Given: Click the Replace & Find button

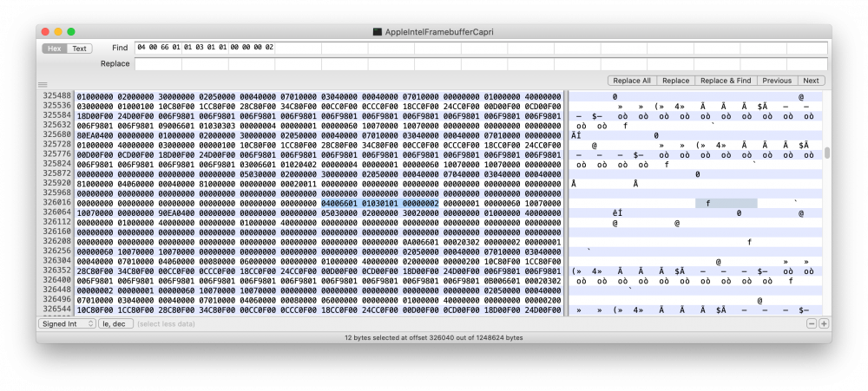Looking at the screenshot, I should click(x=726, y=81).
